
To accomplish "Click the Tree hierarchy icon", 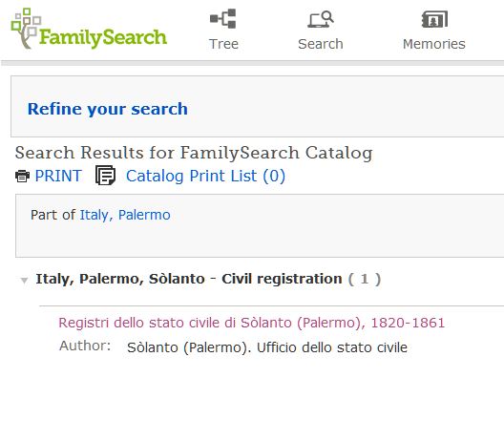I will pos(223,19).
